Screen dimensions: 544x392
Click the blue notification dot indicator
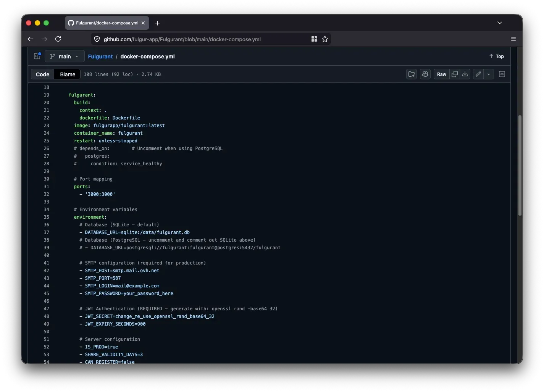pyautogui.click(x=39, y=53)
